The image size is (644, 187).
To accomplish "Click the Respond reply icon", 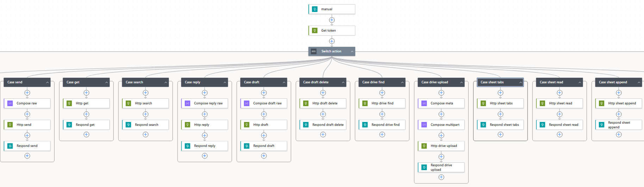I will (188, 146).
